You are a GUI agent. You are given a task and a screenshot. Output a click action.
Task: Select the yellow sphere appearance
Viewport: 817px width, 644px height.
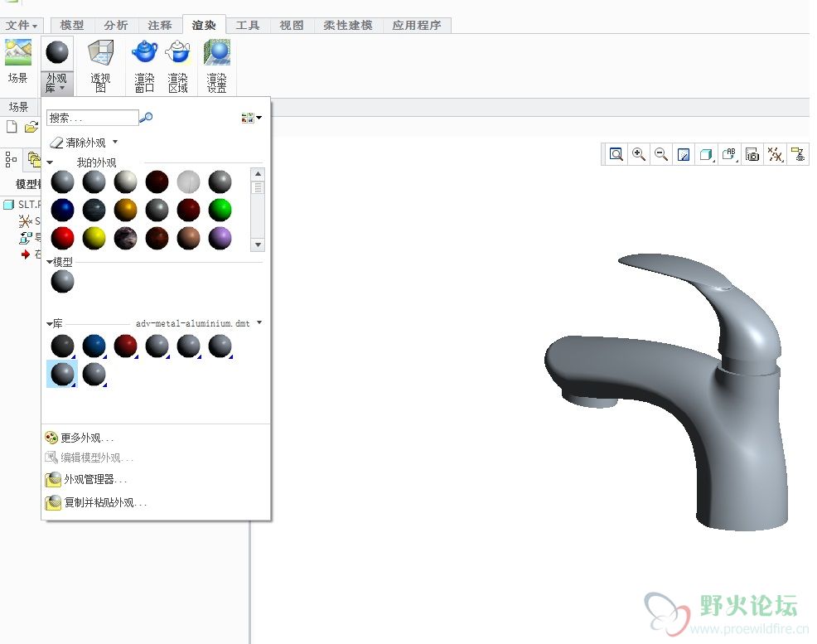click(94, 238)
